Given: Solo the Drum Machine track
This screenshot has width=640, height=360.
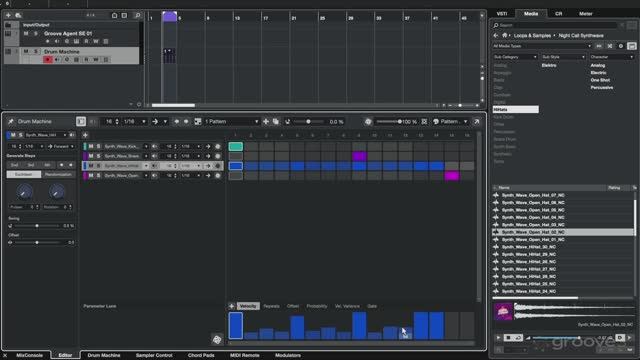Looking at the screenshot, I should pos(36,51).
